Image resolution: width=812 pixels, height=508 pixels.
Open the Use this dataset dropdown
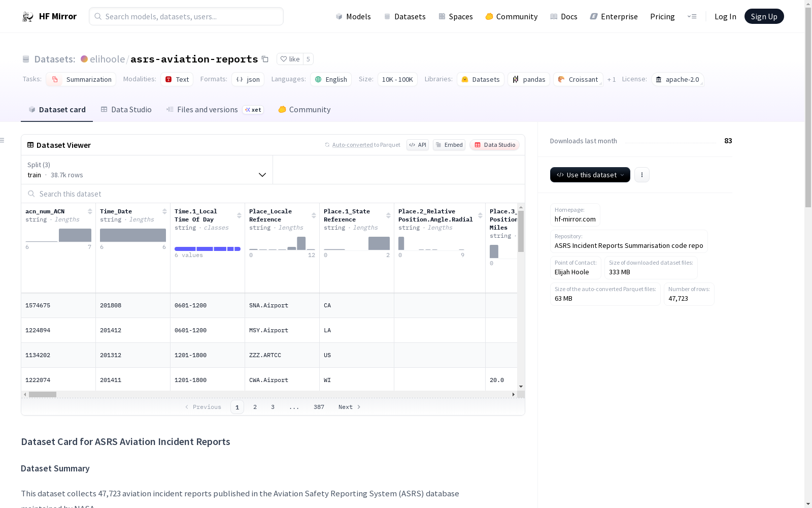(x=590, y=175)
